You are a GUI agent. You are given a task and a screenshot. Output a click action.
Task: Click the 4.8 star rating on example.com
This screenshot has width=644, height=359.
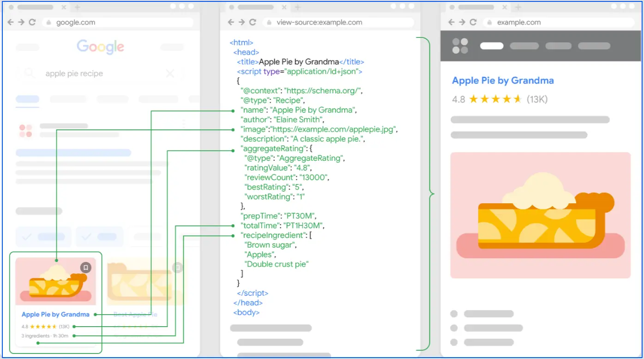(500, 99)
